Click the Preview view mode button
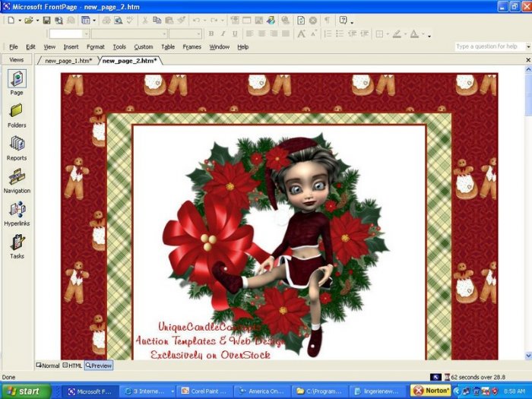This screenshot has width=532, height=399. pos(98,366)
